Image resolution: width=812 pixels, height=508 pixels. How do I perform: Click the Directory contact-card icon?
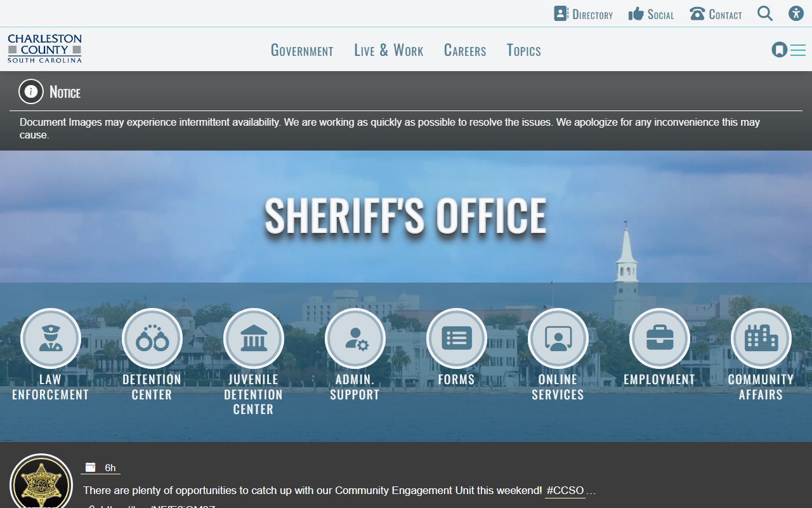[x=561, y=13]
